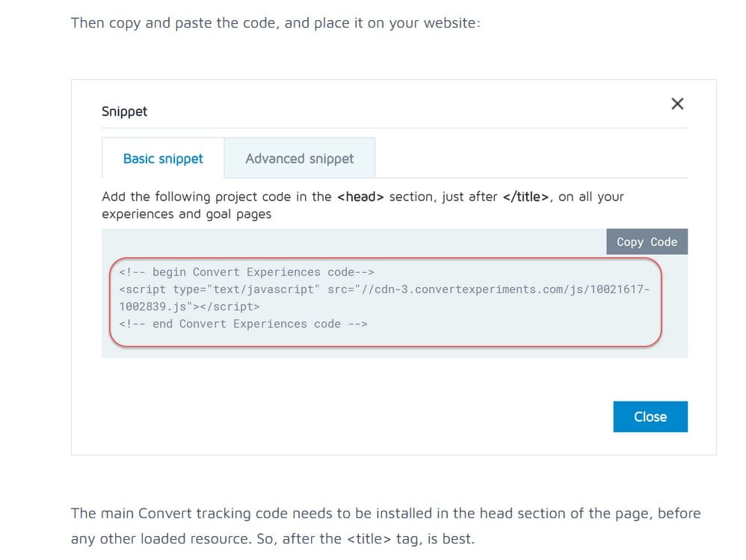The height and width of the screenshot is (560, 746).
Task: Click the blue Close button
Action: point(650,416)
